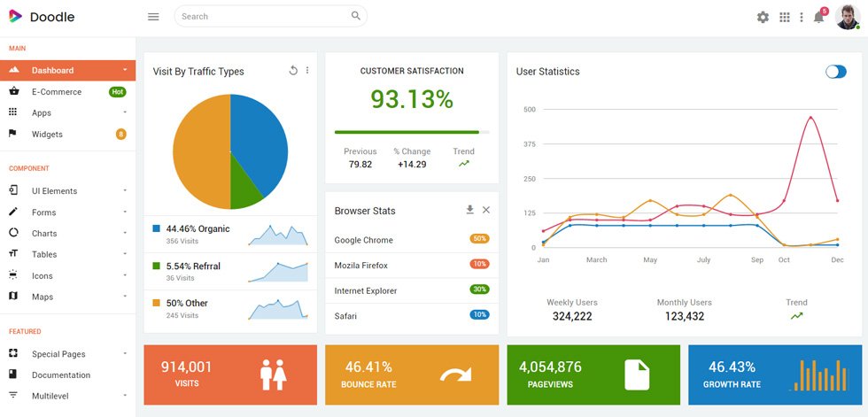Expand the Charts submenu arrow
868x417 pixels.
(125, 233)
